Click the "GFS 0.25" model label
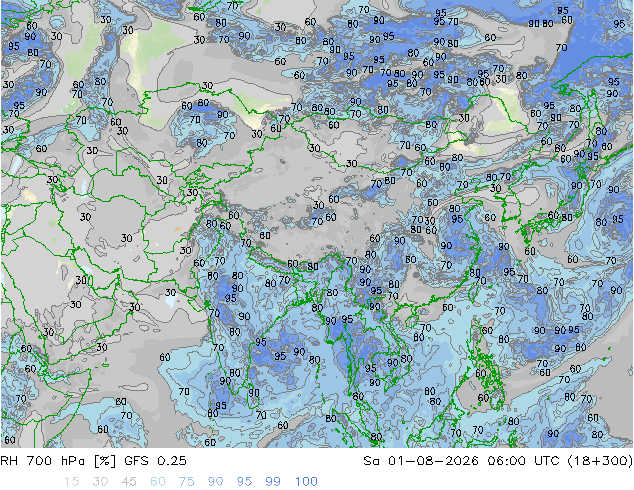Screen dimensions: 634x490 [x=155, y=461]
